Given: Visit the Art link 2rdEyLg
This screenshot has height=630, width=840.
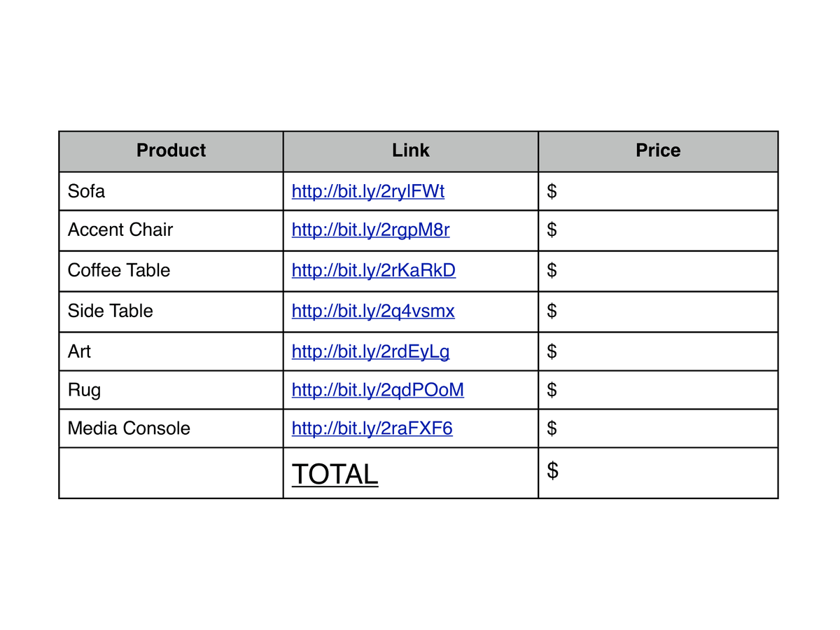Looking at the screenshot, I should coord(370,351).
